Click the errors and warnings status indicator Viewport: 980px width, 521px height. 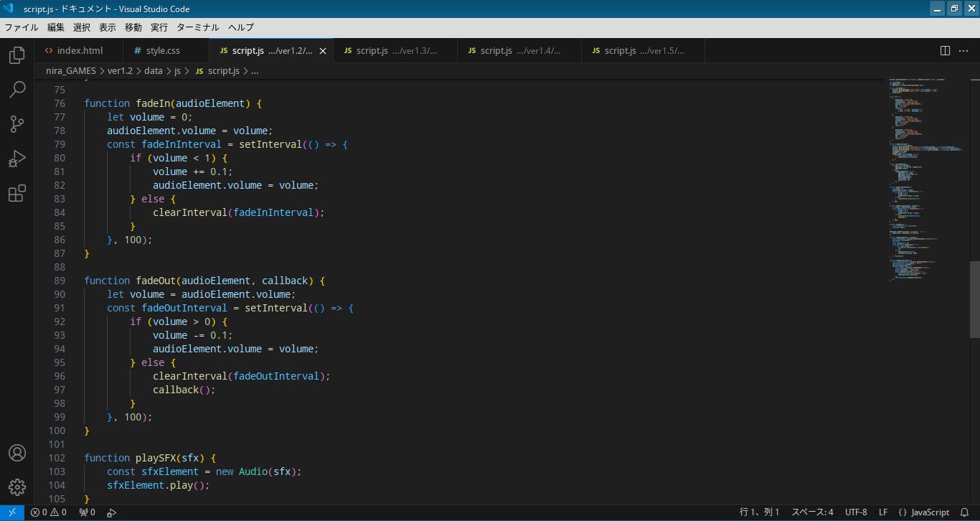(48, 512)
